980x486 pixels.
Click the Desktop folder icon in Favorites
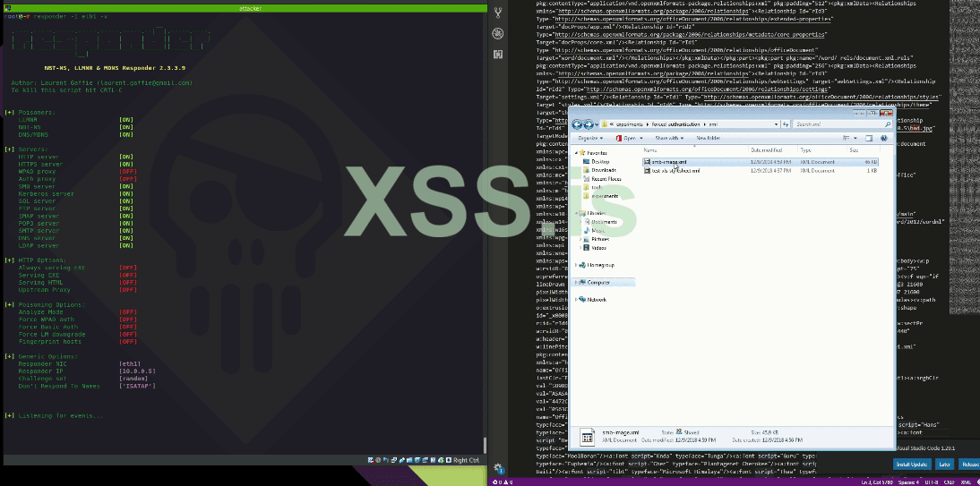[586, 162]
